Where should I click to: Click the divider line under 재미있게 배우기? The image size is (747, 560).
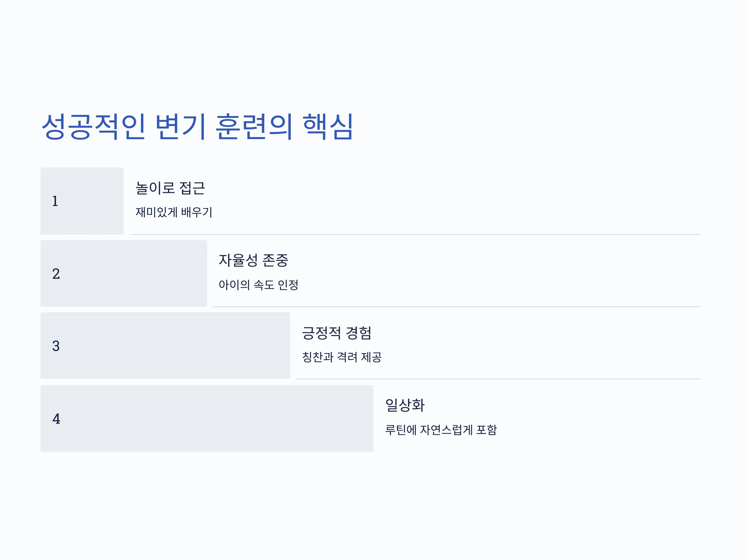coord(415,235)
